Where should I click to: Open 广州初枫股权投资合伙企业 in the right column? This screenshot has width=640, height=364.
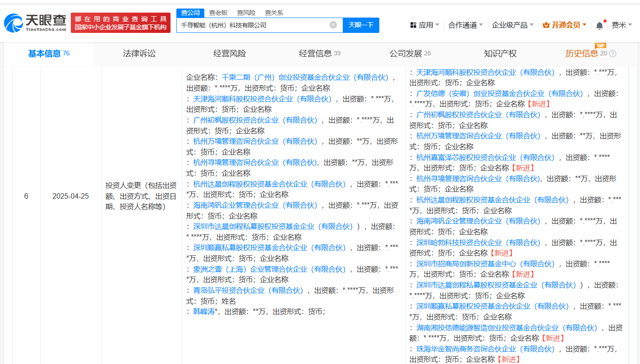(478, 115)
